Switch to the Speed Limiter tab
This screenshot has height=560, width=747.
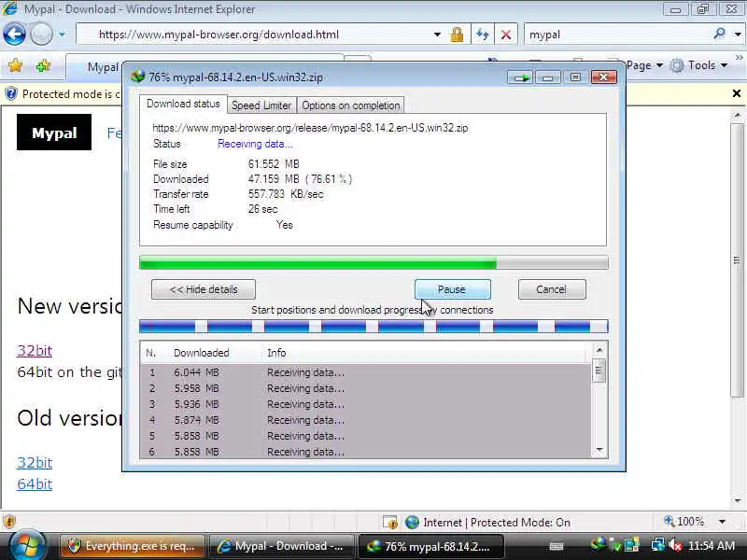[x=261, y=105]
